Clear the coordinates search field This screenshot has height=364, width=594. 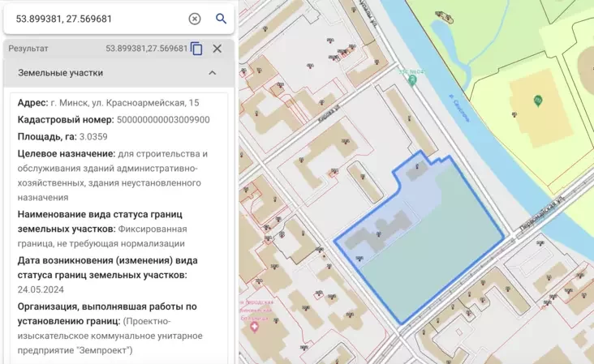pos(195,19)
